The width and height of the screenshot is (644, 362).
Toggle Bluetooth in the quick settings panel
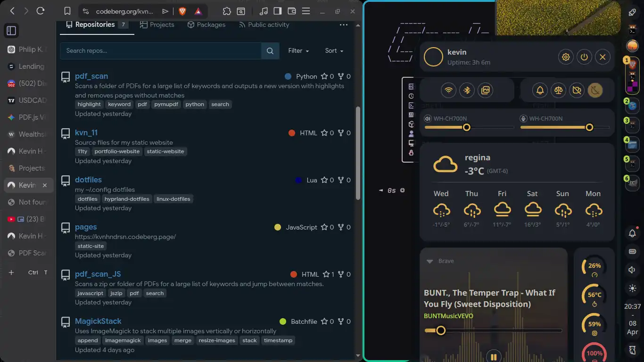pyautogui.click(x=467, y=90)
